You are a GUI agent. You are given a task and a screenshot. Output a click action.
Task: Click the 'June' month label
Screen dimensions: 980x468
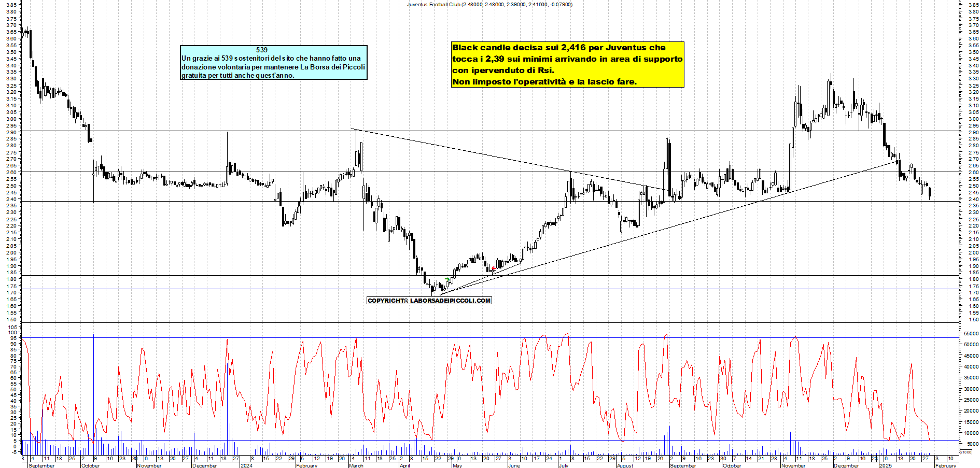pyautogui.click(x=513, y=465)
